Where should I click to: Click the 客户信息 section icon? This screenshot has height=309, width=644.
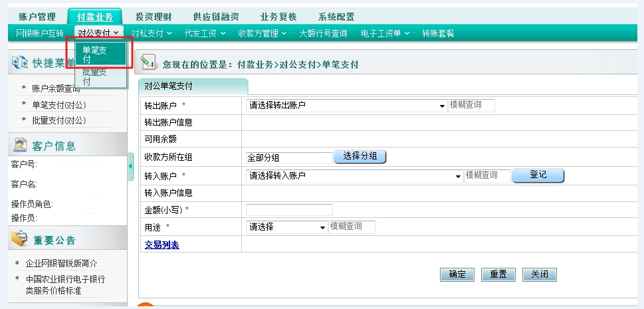(19, 146)
